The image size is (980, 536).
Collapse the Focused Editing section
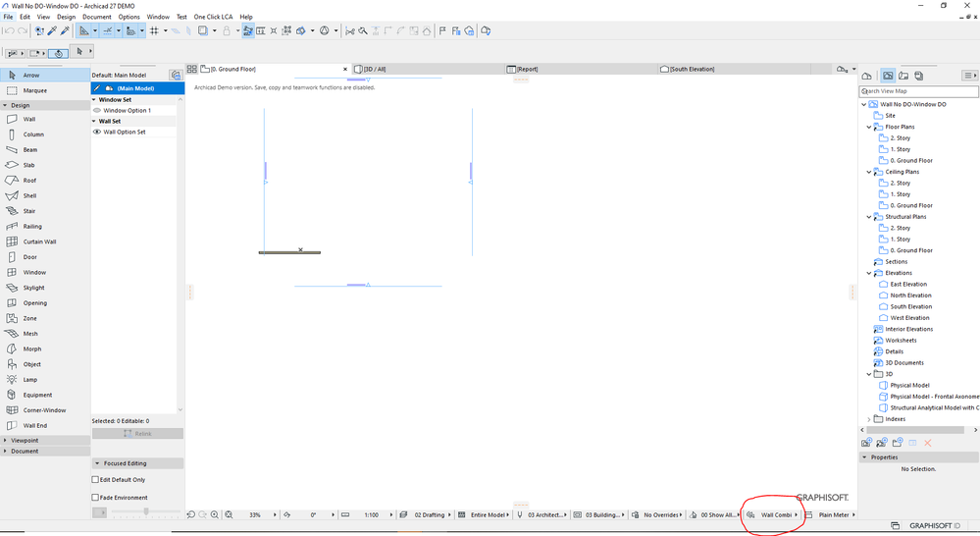(97, 463)
